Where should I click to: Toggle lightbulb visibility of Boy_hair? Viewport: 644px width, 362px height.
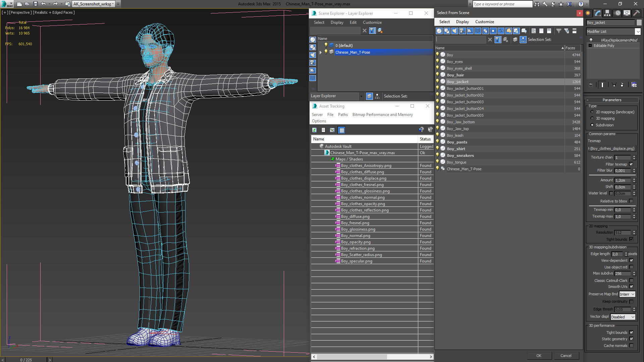[x=437, y=74]
